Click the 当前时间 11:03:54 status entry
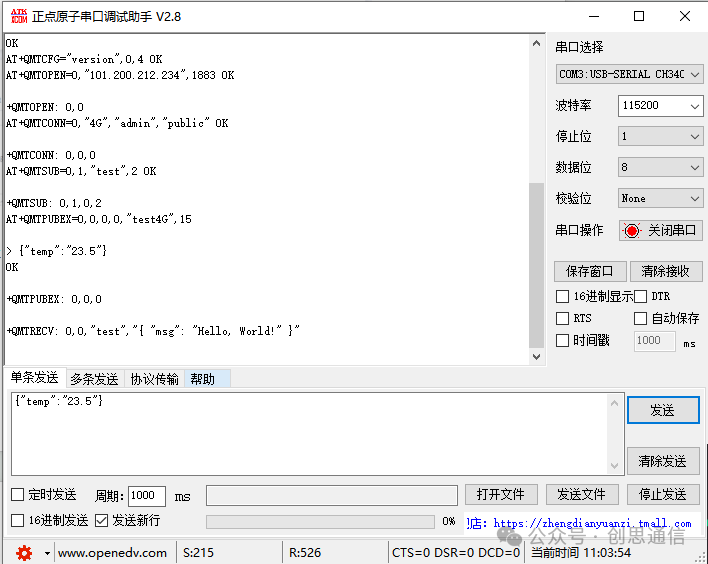The width and height of the screenshot is (708, 564). [581, 553]
